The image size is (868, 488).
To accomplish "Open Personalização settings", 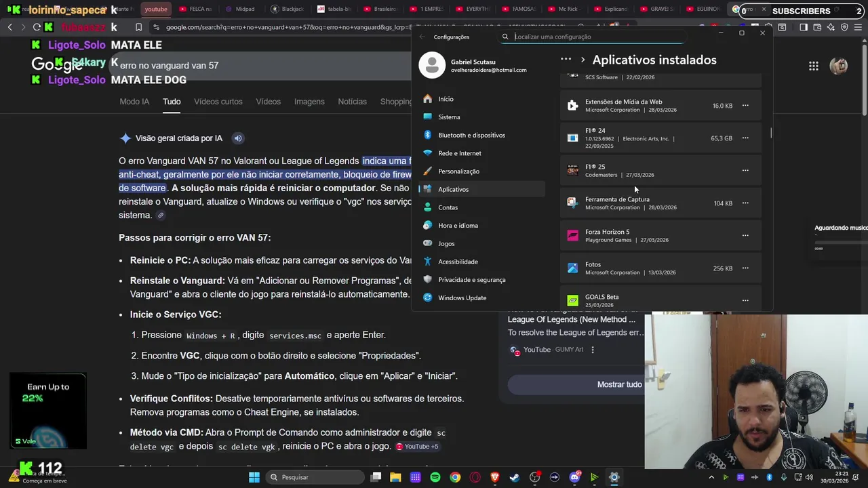I will pyautogui.click(x=481, y=171).
